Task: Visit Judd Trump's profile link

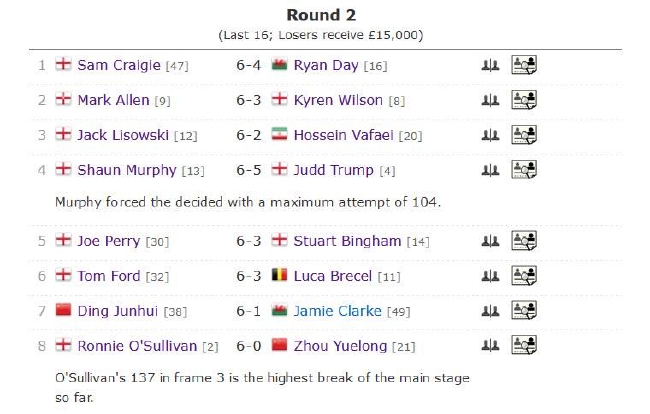Action: pyautogui.click(x=334, y=170)
